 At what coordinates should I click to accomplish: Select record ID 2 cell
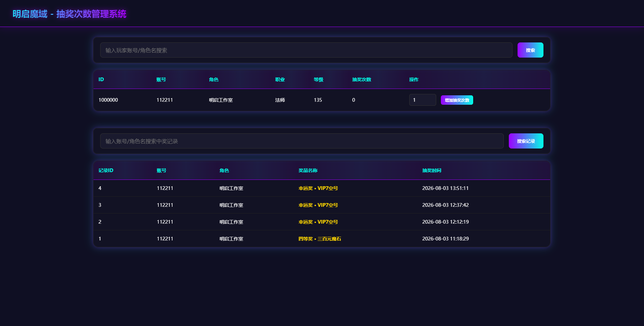[x=100, y=222]
